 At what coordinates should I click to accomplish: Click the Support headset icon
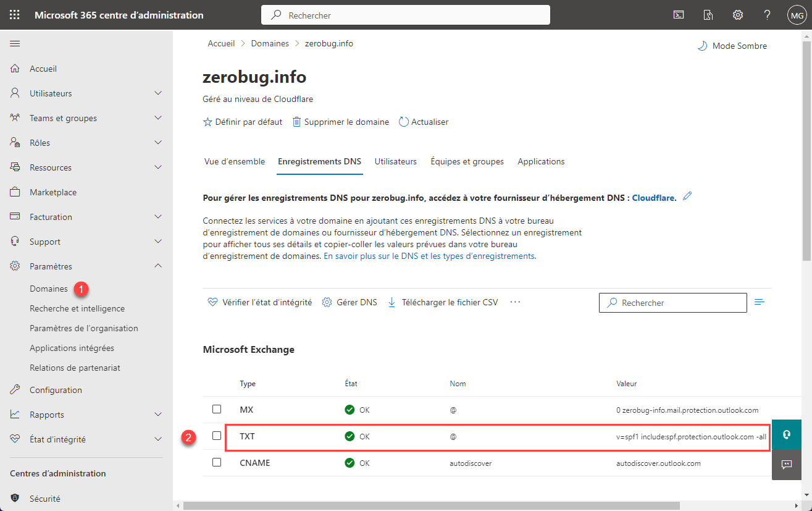tap(15, 242)
